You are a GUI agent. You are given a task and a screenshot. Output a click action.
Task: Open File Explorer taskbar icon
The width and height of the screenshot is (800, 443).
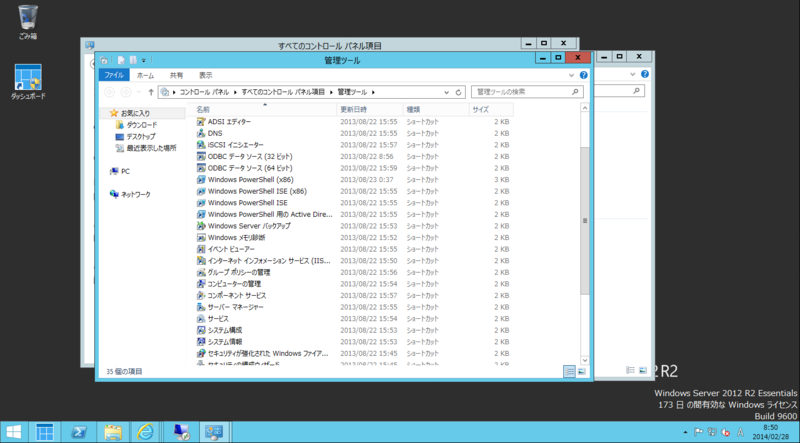112,432
